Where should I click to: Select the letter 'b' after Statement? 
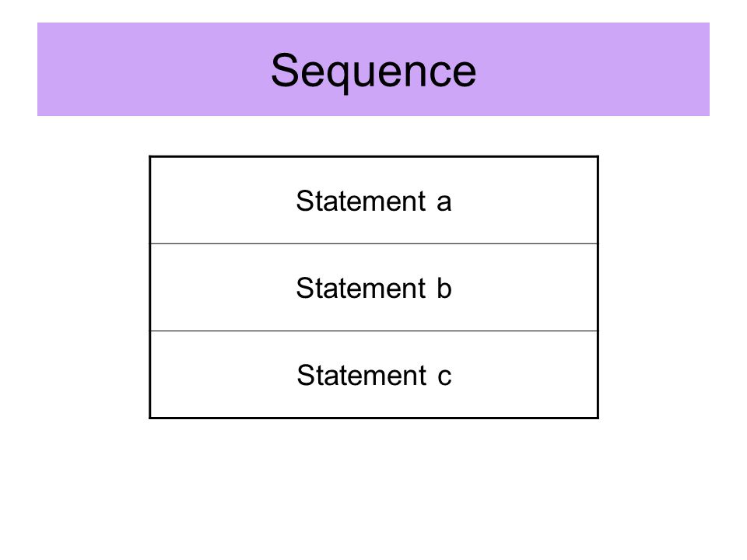tap(444, 288)
